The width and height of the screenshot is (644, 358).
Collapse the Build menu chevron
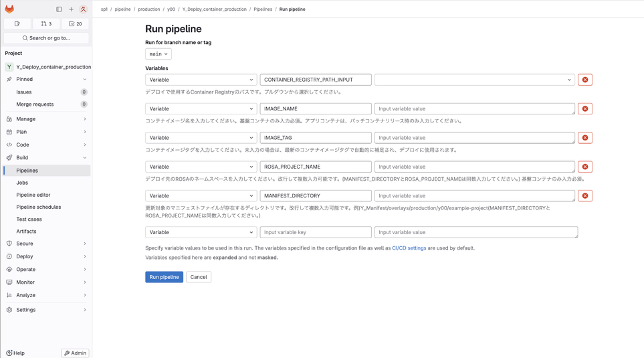(85, 157)
